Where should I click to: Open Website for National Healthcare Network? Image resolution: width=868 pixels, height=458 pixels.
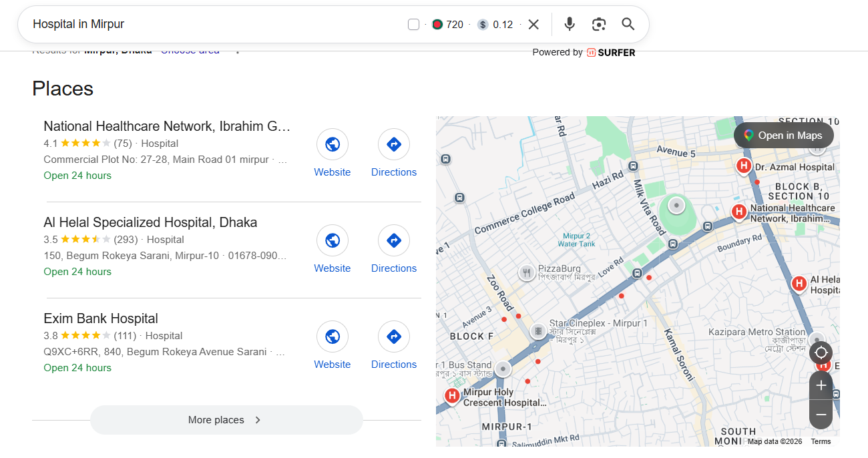pos(332,144)
